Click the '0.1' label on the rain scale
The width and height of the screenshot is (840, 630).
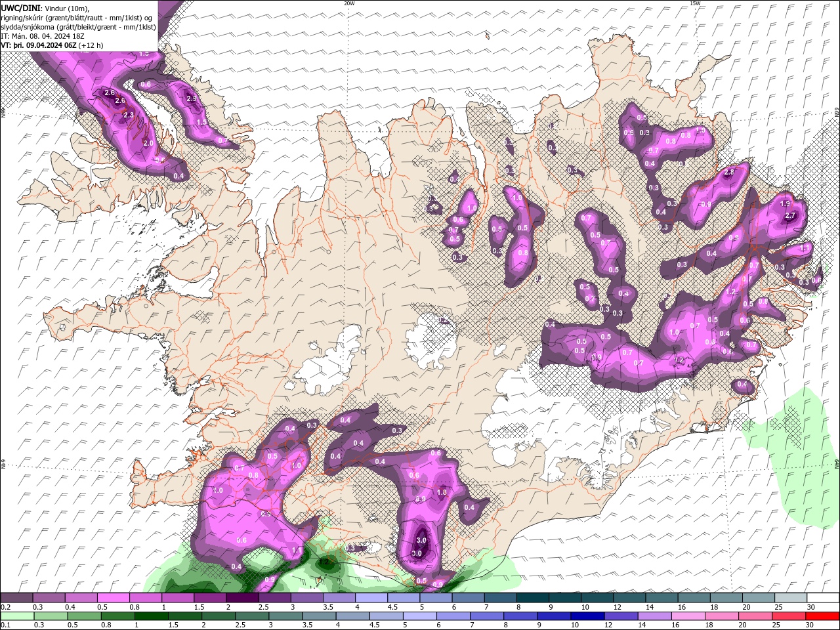5,625
